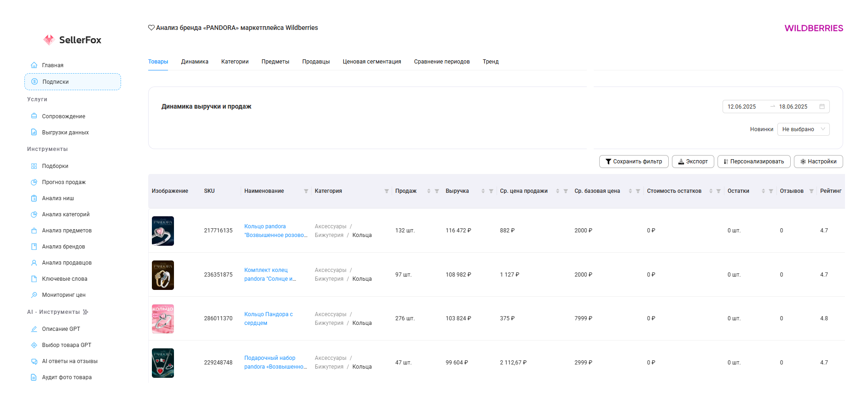The width and height of the screenshot is (868, 416).
Task: Click the AI ответы на отзывы icon
Action: coord(34,361)
